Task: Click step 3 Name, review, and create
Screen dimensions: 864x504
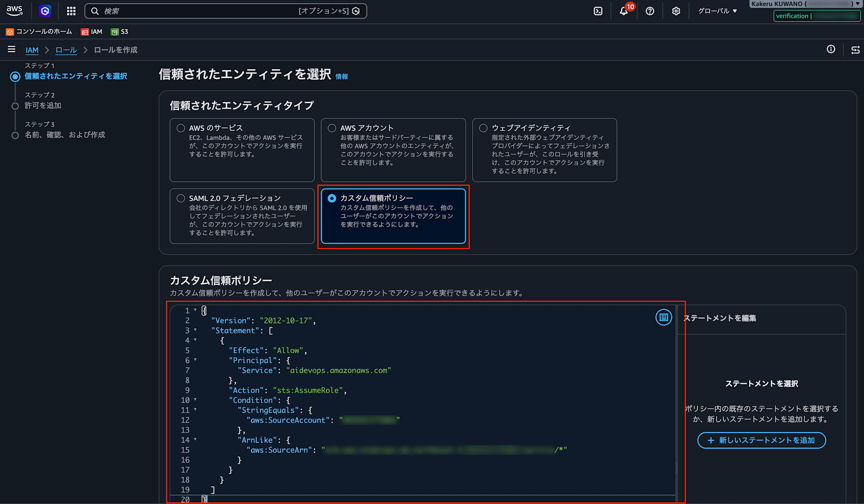Action: [x=65, y=135]
